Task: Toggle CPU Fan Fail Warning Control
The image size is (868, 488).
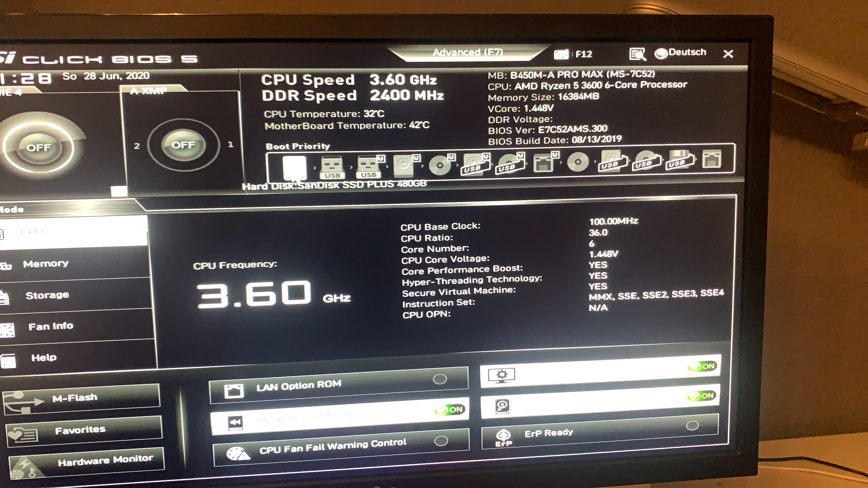Action: (x=441, y=441)
